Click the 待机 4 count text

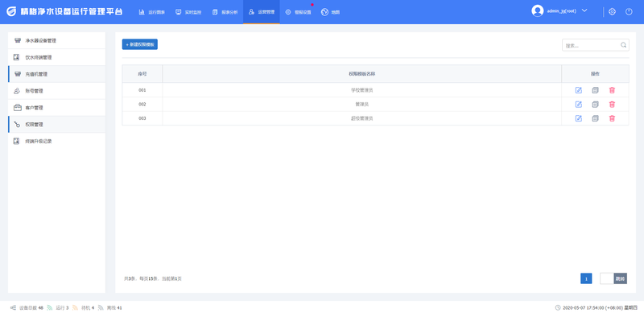click(88, 307)
